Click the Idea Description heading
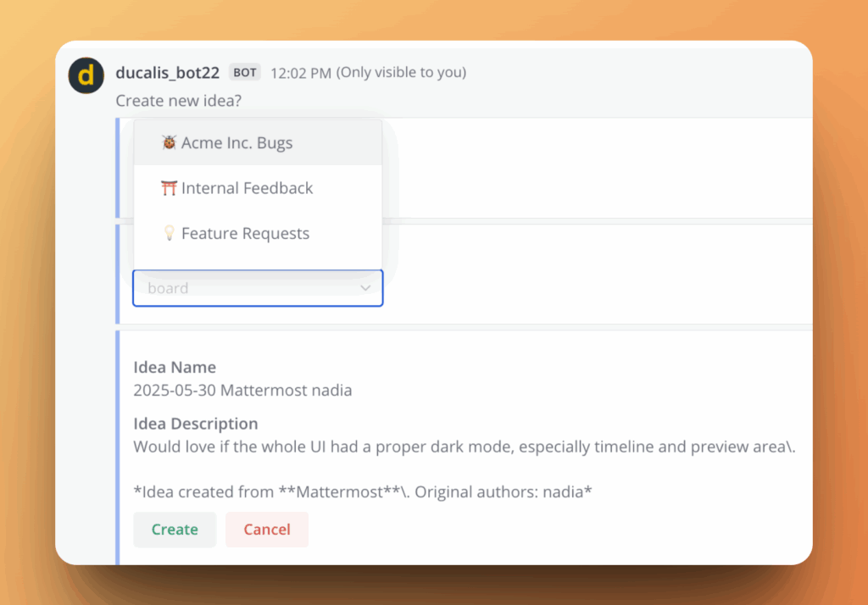868x605 pixels. tap(196, 424)
